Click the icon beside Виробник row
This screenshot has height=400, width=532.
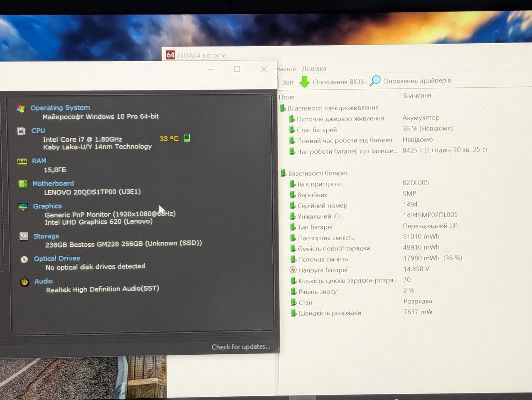click(x=293, y=194)
